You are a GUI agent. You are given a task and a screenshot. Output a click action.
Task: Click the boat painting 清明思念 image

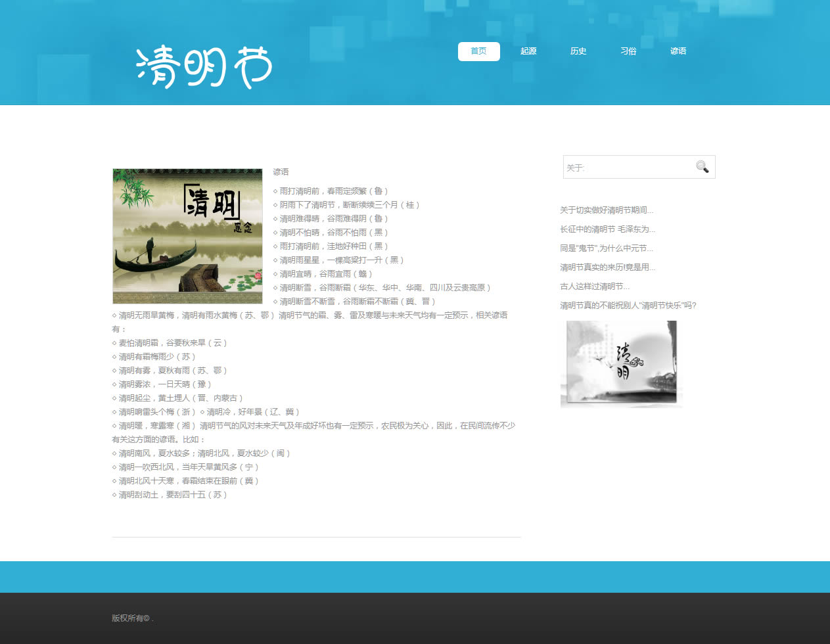click(187, 236)
